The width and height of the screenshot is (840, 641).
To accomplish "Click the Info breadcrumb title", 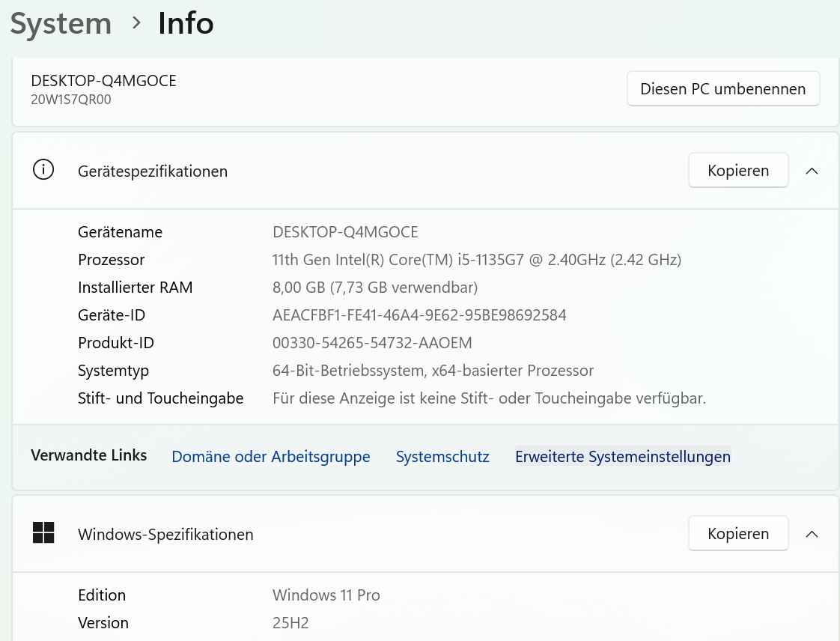I will pyautogui.click(x=186, y=23).
